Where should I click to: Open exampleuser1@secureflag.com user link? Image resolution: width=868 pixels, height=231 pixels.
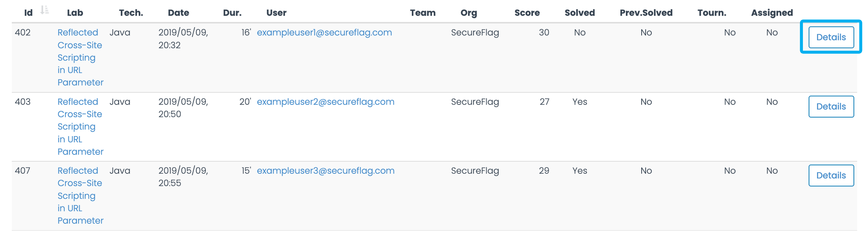[324, 33]
